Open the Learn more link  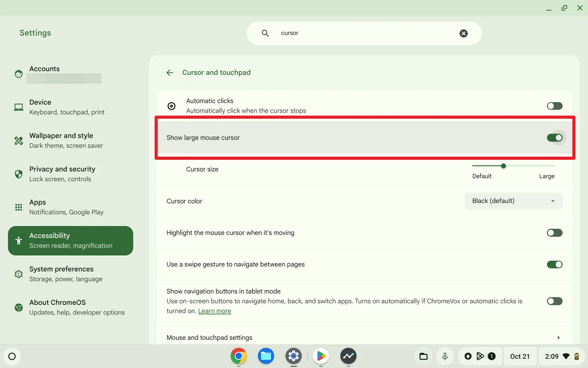pos(215,311)
